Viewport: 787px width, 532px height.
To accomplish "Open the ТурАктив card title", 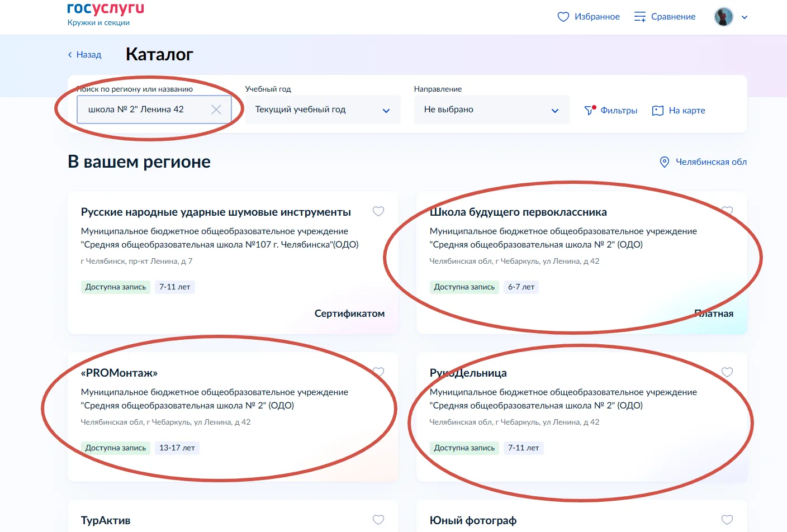I will click(x=106, y=520).
